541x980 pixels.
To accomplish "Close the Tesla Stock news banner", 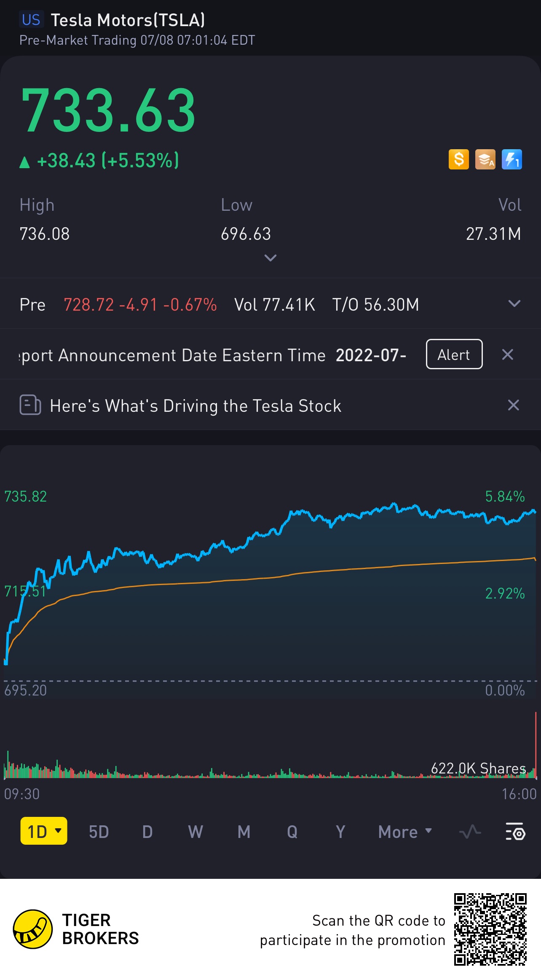I will coord(513,405).
